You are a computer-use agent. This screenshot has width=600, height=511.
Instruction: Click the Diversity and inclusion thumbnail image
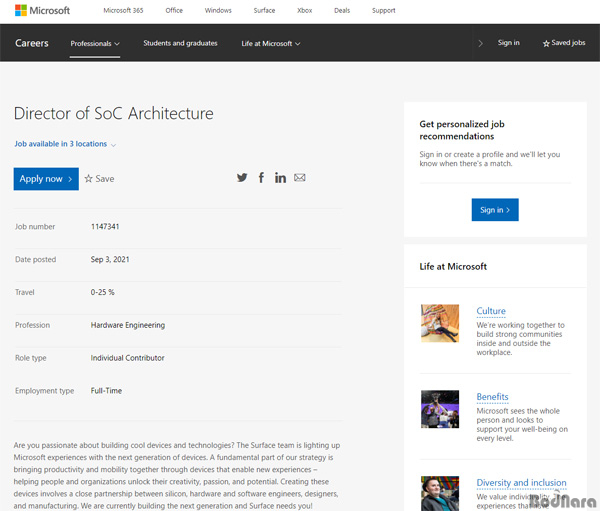coord(440,493)
